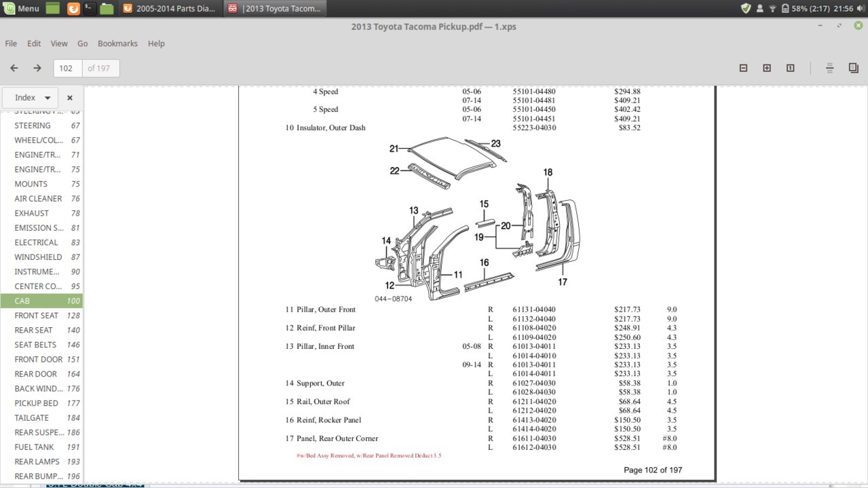
Task: Select AIR CLEANER in the index
Action: (x=41, y=199)
